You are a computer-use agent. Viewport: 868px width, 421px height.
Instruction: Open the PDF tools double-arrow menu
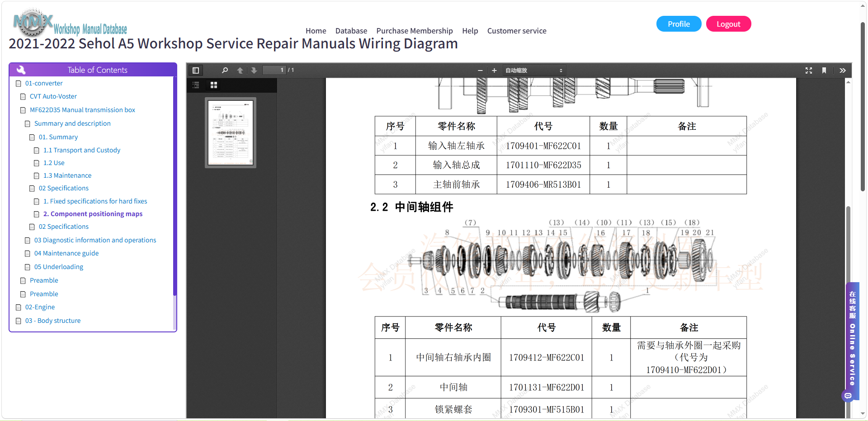(x=843, y=71)
